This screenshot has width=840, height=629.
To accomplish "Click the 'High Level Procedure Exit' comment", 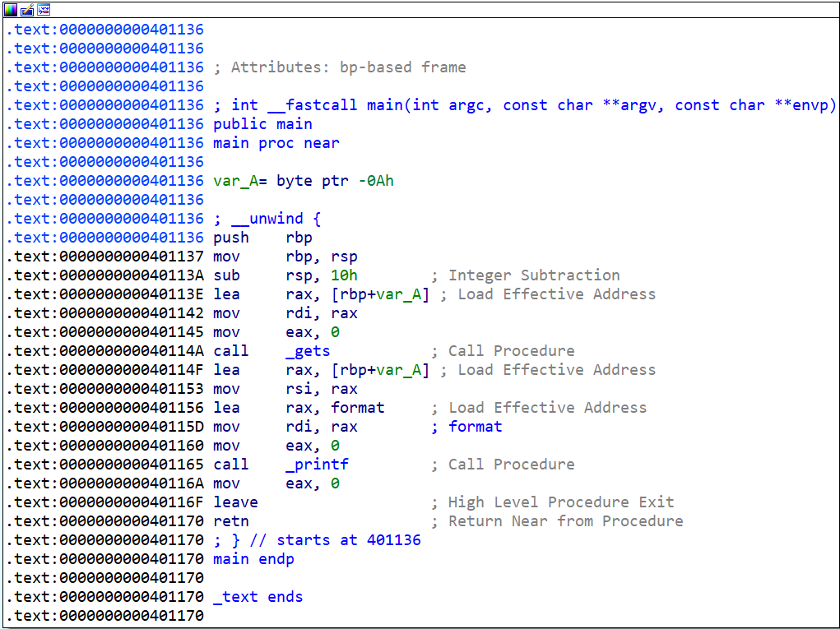I will (561, 502).
